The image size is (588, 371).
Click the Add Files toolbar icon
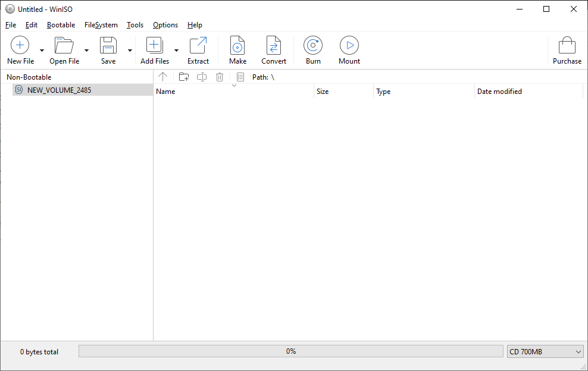click(x=155, y=45)
